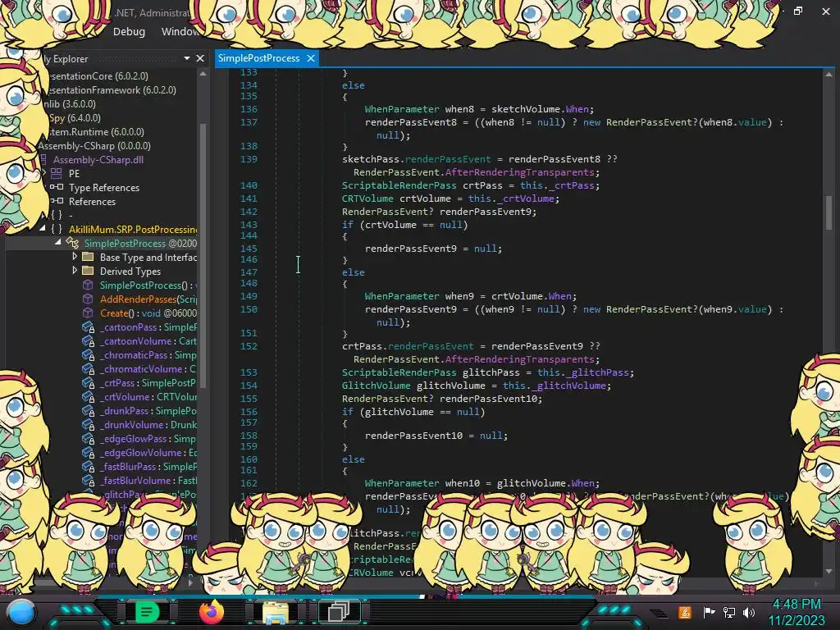
Task: Click the code editor scroll-up arrow
Action: coord(829,75)
